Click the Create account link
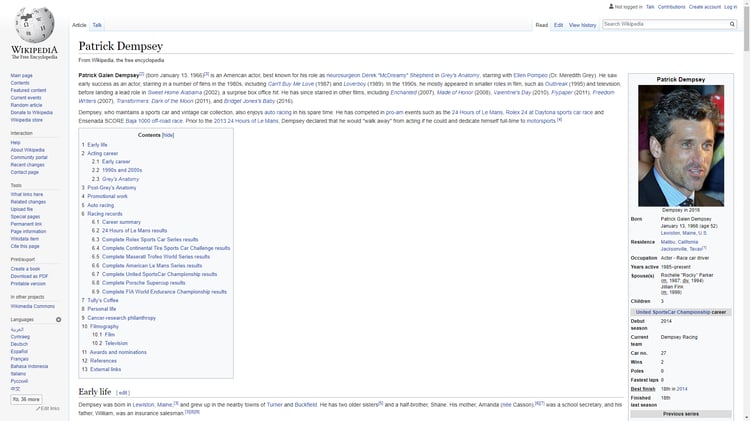 click(x=705, y=7)
